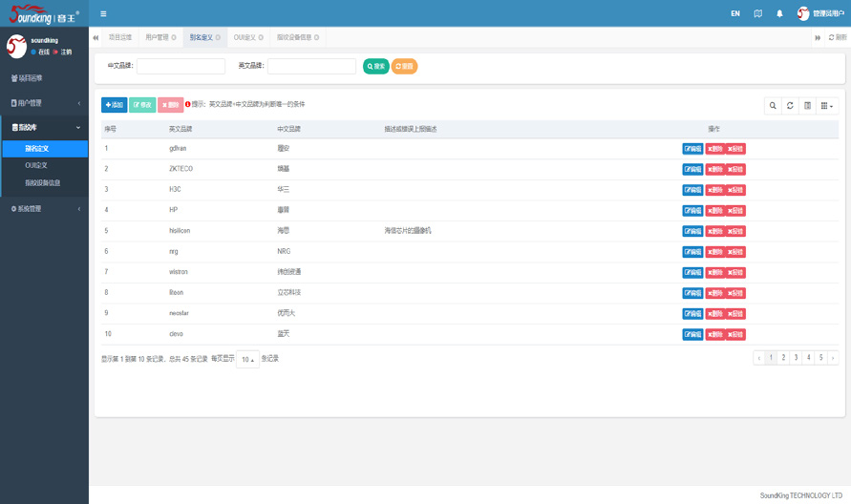Switch to the OUI定义 tab
This screenshot has width=851, height=504.
(x=245, y=37)
